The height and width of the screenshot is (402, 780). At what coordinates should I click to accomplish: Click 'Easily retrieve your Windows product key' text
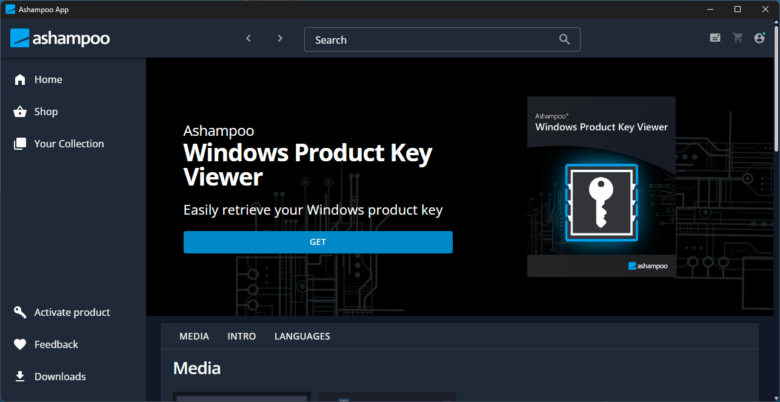(x=313, y=210)
